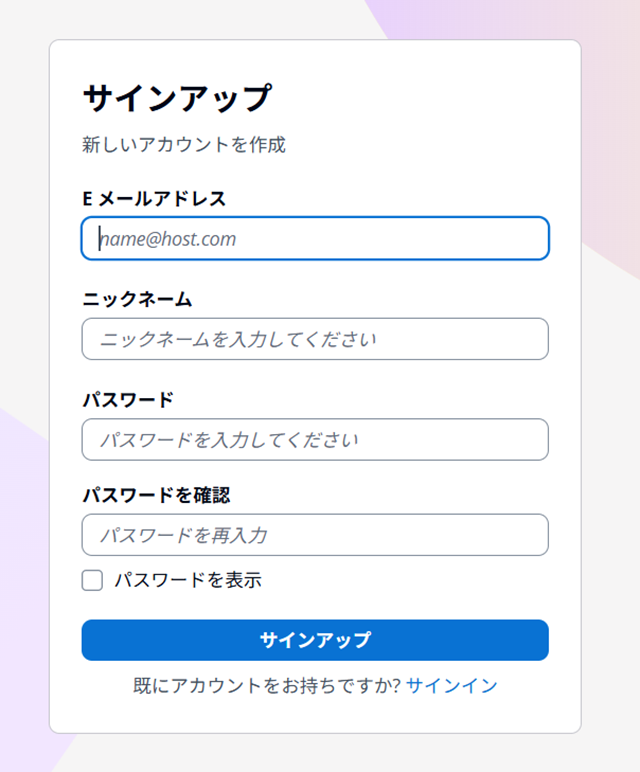The image size is (640, 772).
Task: Click the name@host.com placeholder text
Action: click(x=168, y=239)
